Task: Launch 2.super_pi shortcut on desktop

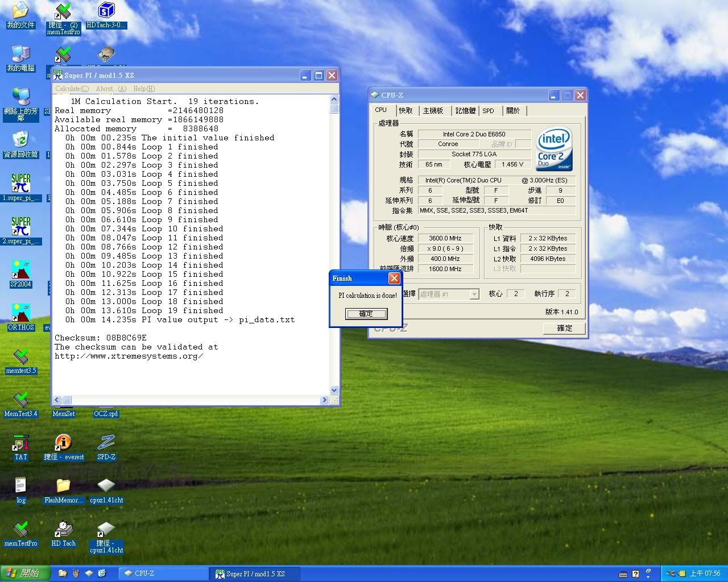Action: pos(21,231)
